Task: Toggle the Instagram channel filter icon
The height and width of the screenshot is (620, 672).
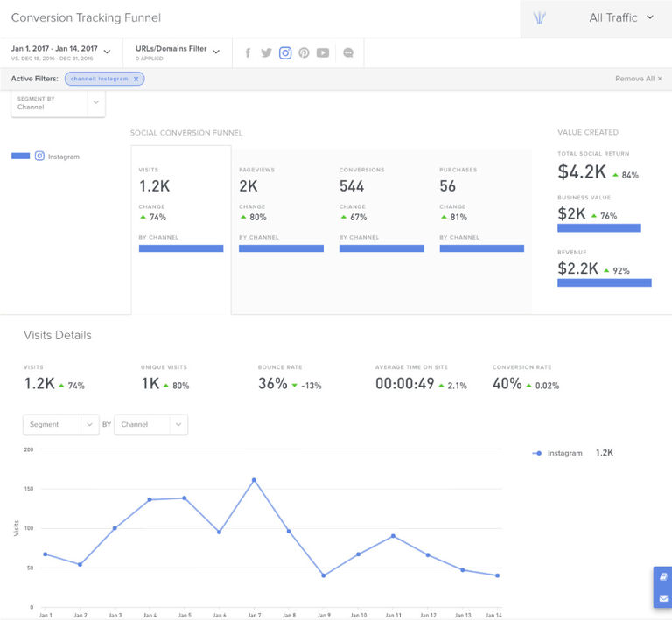Action: (285, 52)
